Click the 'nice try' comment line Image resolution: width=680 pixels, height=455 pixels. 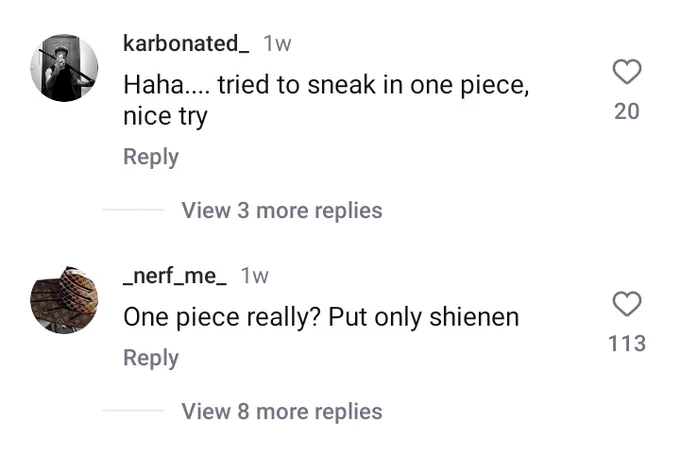pos(165,117)
